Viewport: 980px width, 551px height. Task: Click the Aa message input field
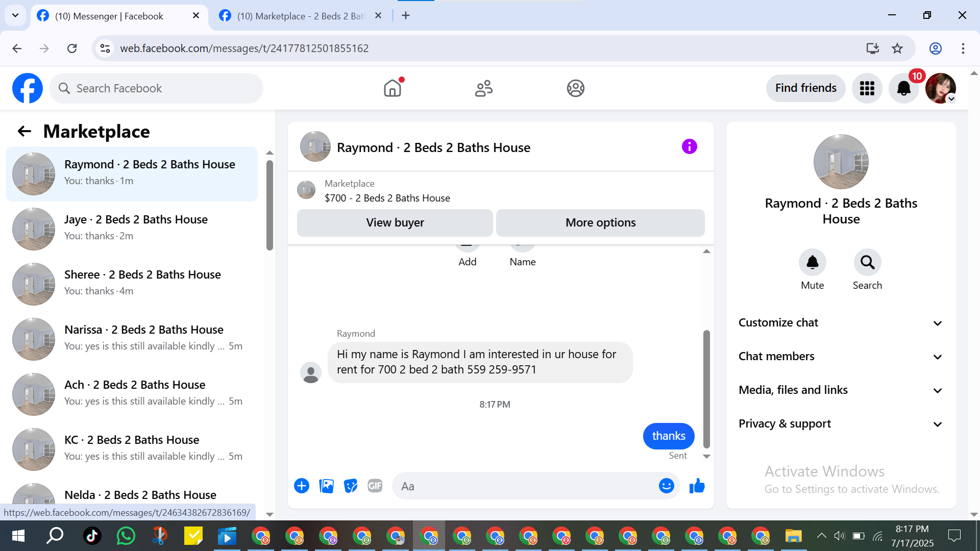coord(526,486)
